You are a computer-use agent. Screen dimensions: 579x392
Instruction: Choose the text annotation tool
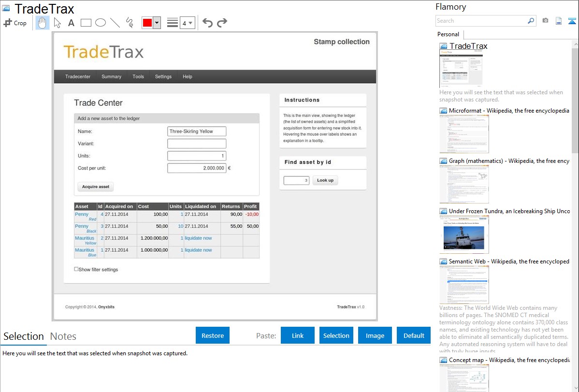(x=71, y=23)
